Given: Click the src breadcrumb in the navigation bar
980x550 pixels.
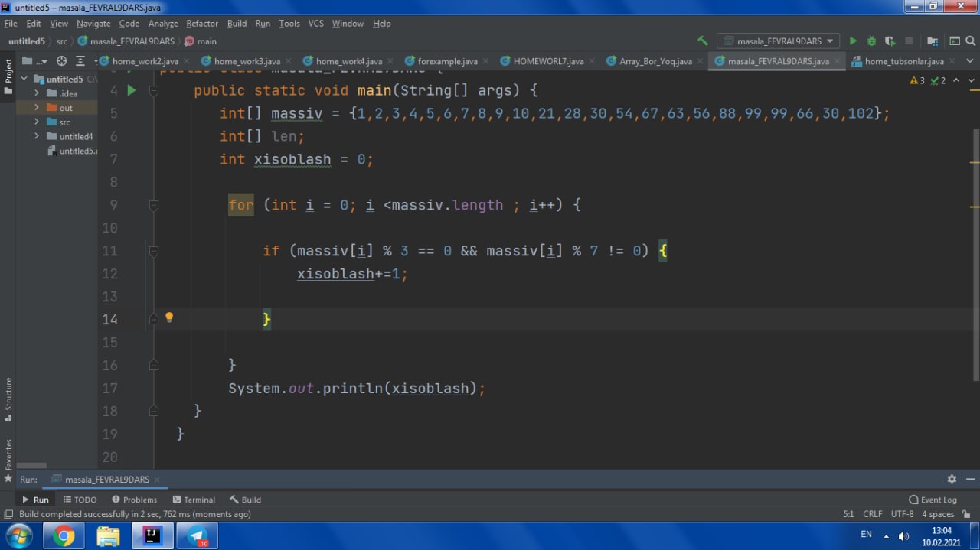Looking at the screenshot, I should pos(62,41).
